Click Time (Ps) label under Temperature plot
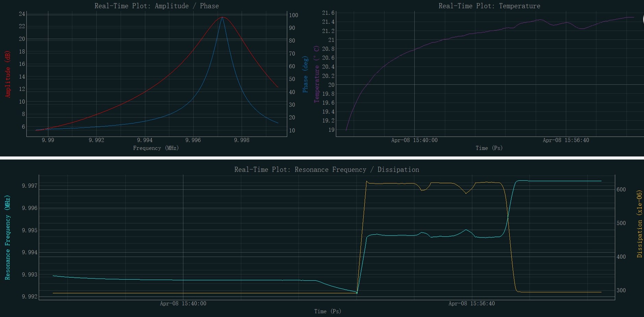 coord(489,148)
